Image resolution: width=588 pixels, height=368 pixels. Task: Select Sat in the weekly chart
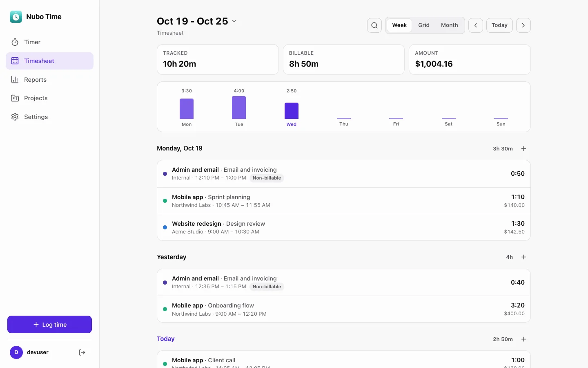tap(448, 121)
